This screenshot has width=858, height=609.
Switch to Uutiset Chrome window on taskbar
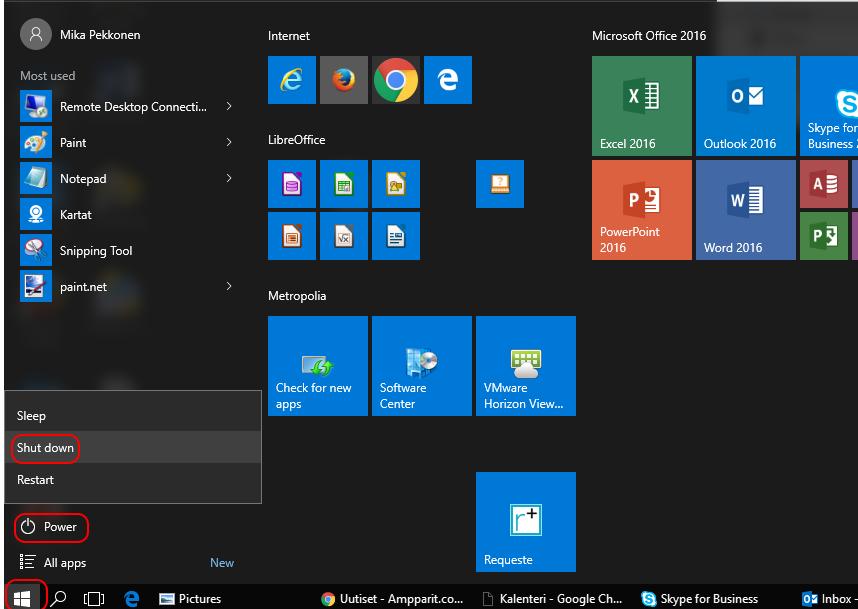392,599
